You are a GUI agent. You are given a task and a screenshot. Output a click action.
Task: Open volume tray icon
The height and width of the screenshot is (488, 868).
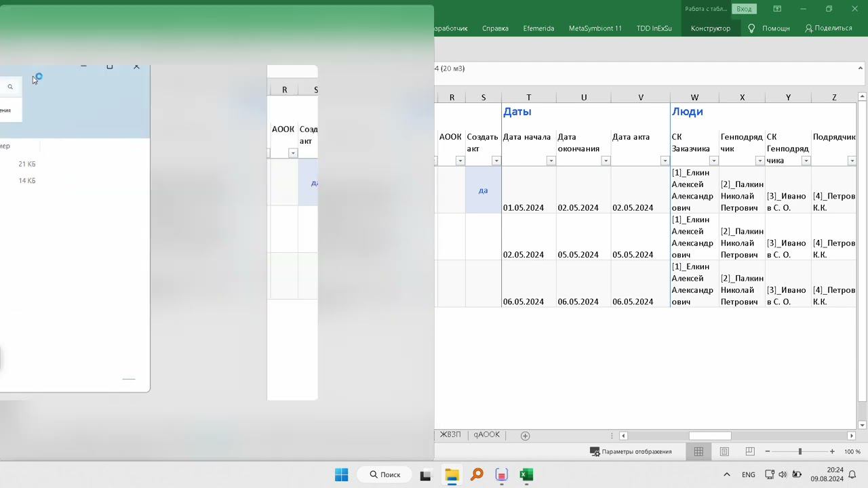coord(783,475)
